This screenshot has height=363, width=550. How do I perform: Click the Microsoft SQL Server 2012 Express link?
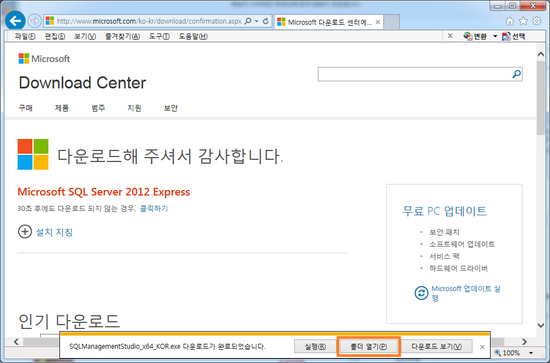pyautogui.click(x=104, y=192)
